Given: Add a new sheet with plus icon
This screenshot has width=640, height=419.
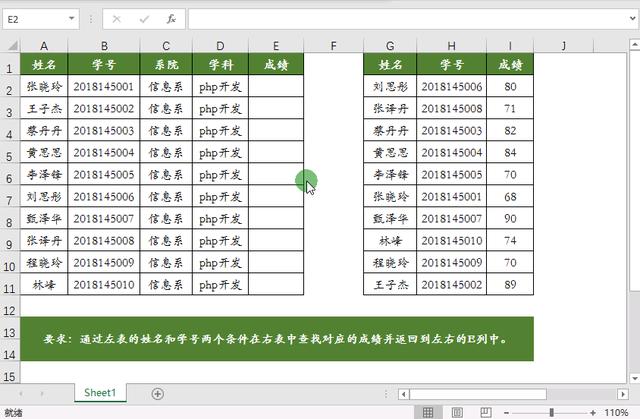Looking at the screenshot, I should coord(158,394).
